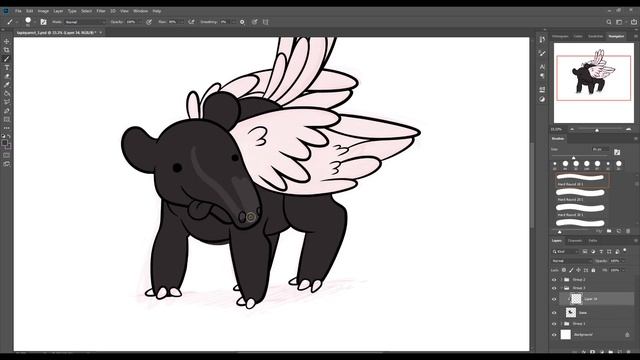Lock layer position
The width and height of the screenshot is (640, 360).
click(578, 270)
